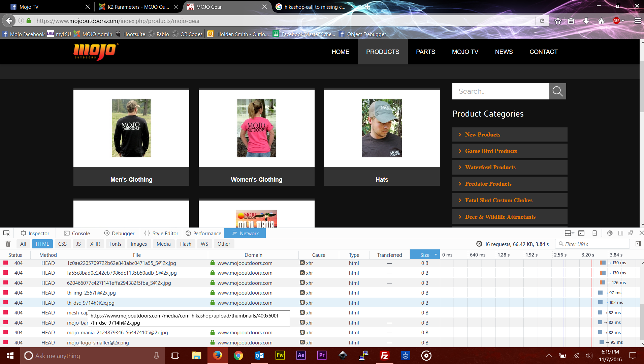
Task: Open the MOJO Admin bookmark
Action: pos(93,34)
